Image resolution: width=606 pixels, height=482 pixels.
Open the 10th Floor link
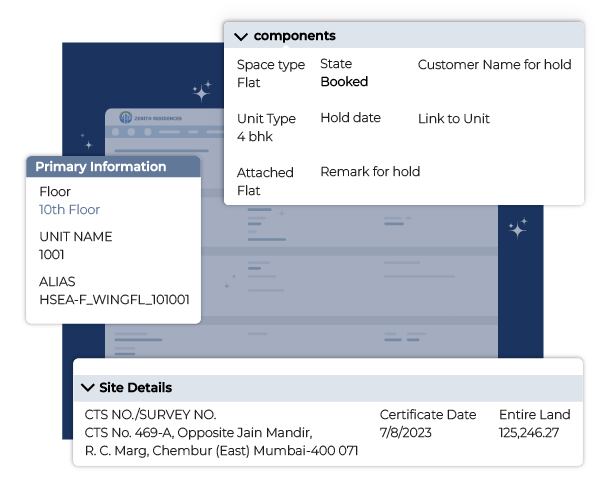(x=69, y=210)
